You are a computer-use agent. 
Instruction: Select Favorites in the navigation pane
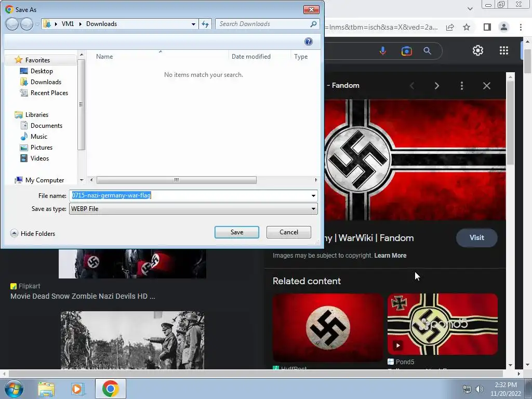pos(37,60)
